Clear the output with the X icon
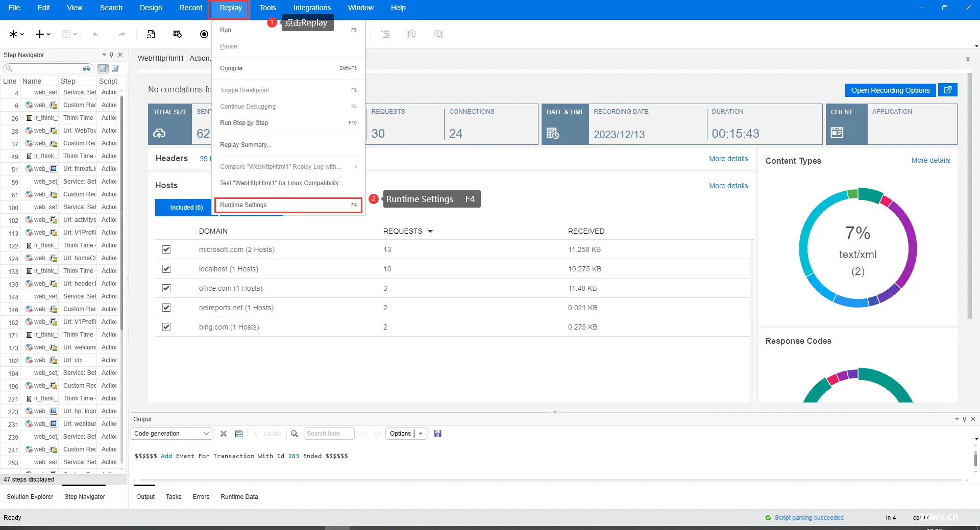 (x=224, y=434)
